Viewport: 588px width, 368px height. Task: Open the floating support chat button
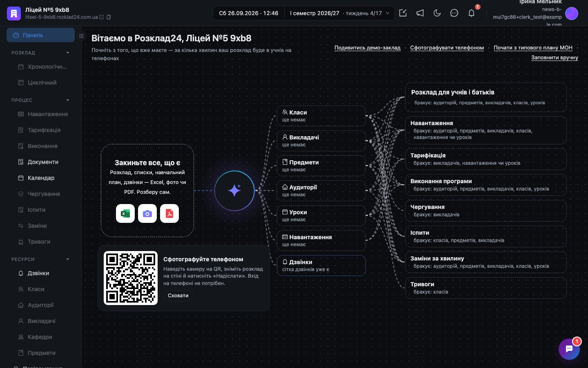(569, 349)
